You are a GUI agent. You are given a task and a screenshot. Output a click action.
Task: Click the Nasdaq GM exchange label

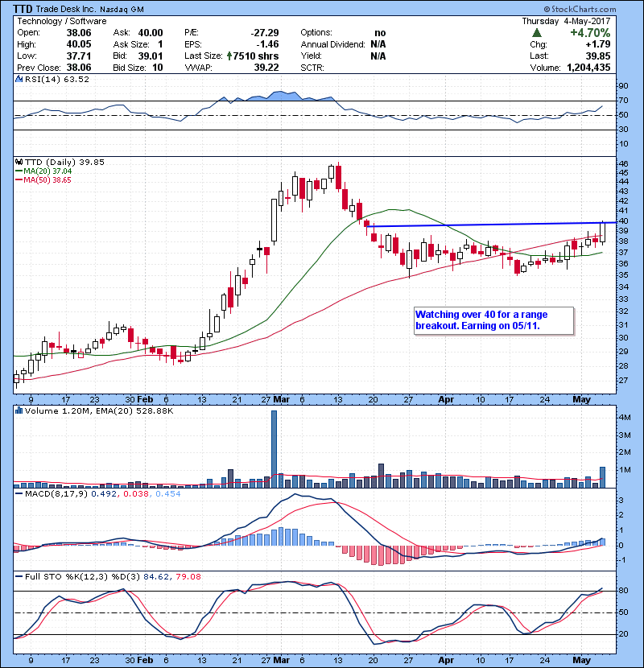[x=122, y=10]
